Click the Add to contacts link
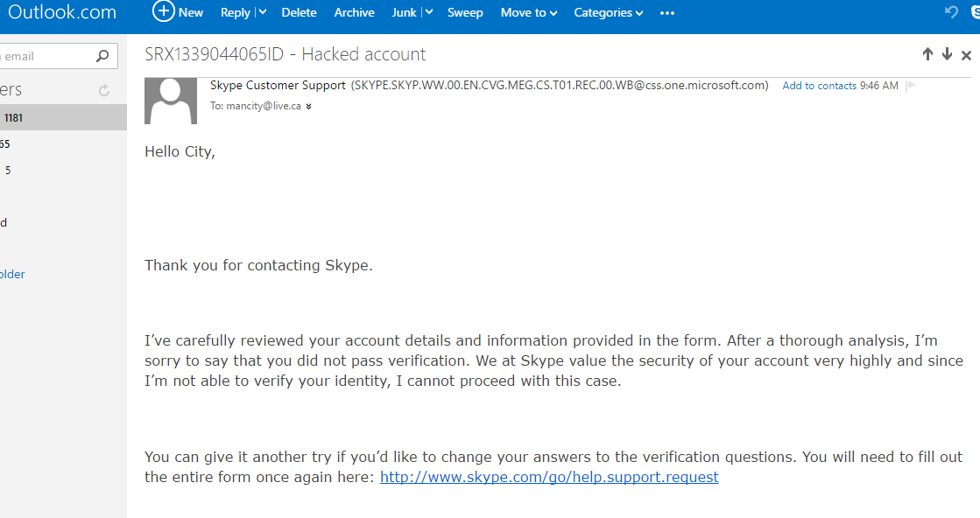 click(819, 86)
